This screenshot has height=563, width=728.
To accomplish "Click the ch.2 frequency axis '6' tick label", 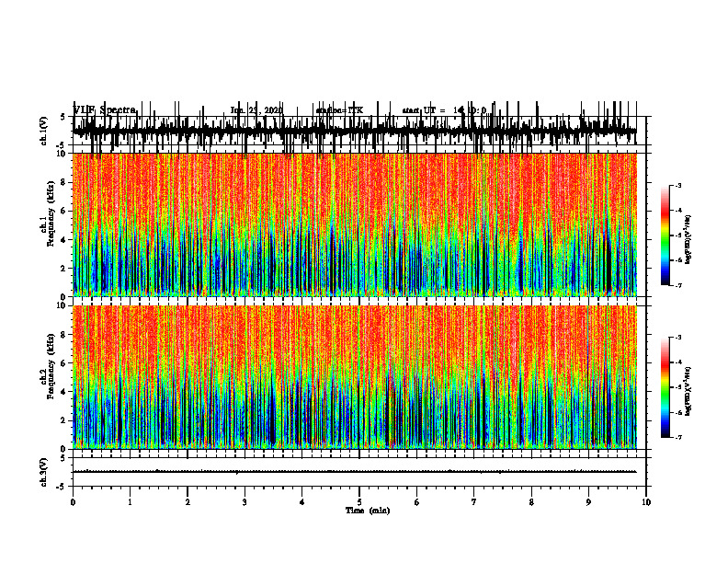I will point(64,363).
